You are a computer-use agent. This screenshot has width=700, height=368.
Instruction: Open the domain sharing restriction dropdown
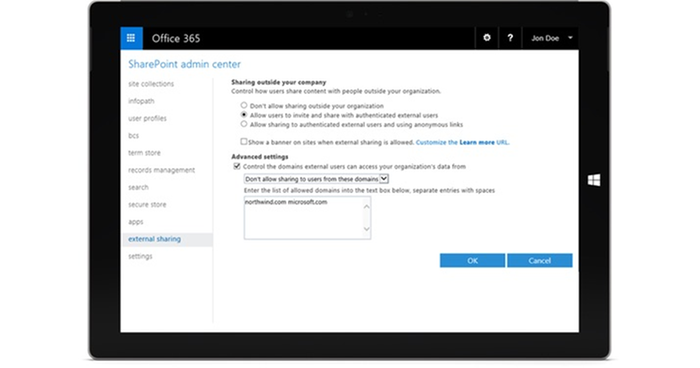coord(316,179)
